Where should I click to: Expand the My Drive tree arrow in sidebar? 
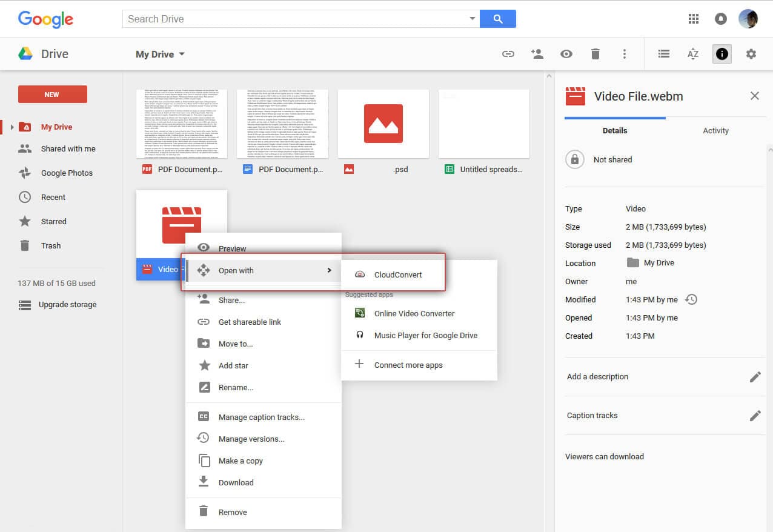point(12,127)
